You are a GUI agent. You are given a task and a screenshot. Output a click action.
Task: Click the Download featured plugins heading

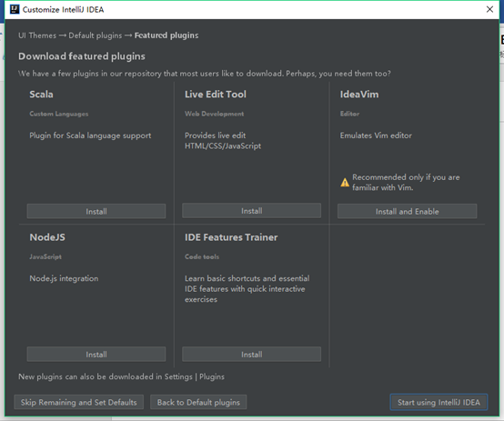(x=82, y=56)
